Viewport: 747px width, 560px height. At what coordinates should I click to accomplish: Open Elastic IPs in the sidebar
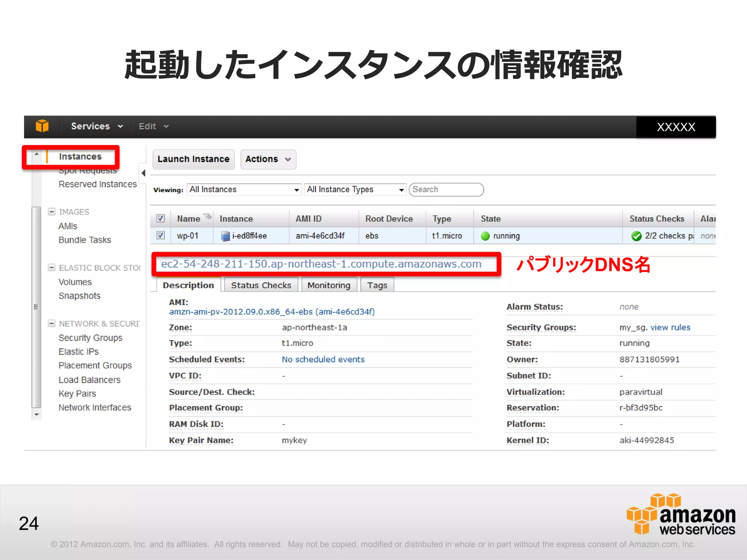[x=78, y=351]
